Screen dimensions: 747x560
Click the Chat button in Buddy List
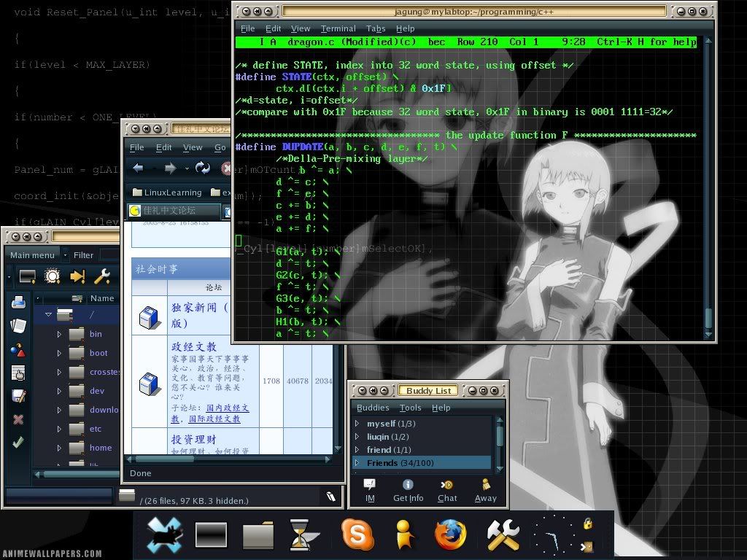click(447, 491)
